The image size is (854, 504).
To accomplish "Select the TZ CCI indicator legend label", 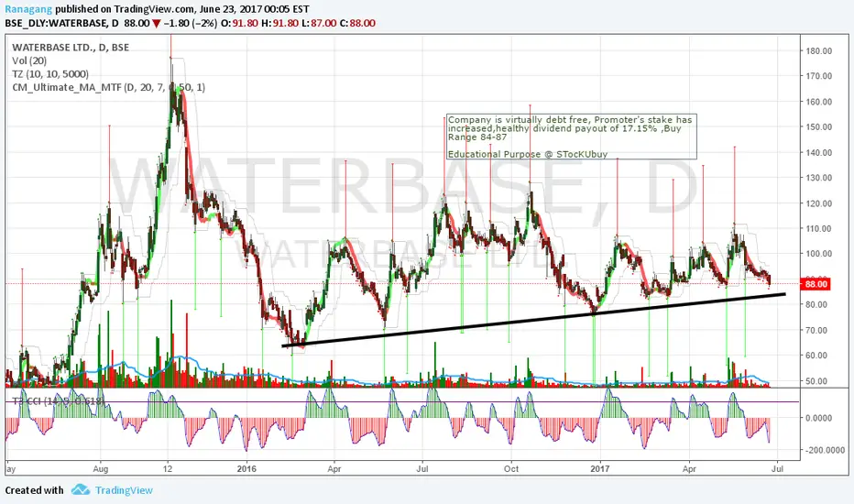I will tap(59, 401).
